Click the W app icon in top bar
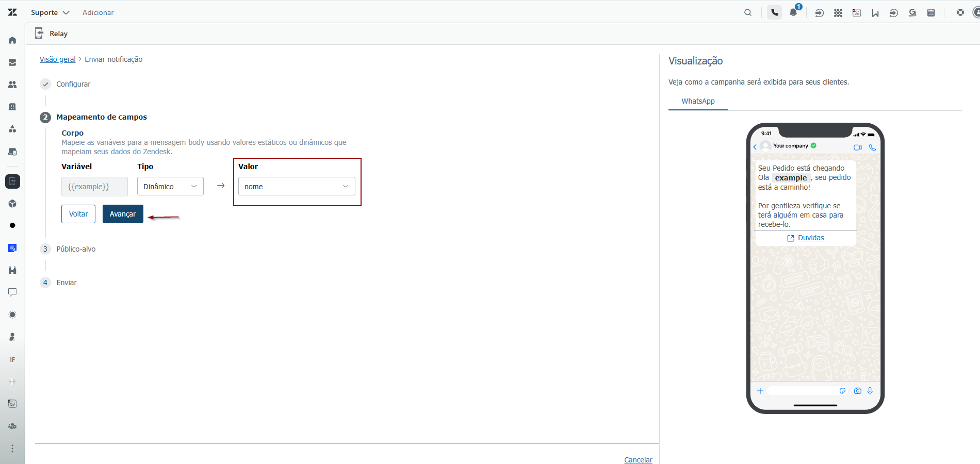Viewport: 980px width, 464px height. click(875, 13)
